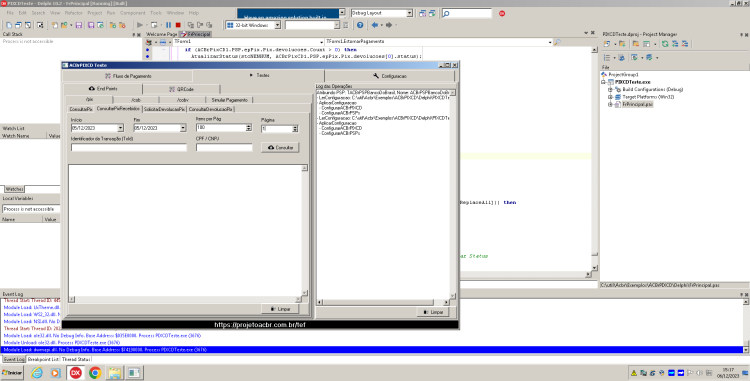Click the Save All purple disk icon
The width and height of the screenshot is (750, 381).
90,25
